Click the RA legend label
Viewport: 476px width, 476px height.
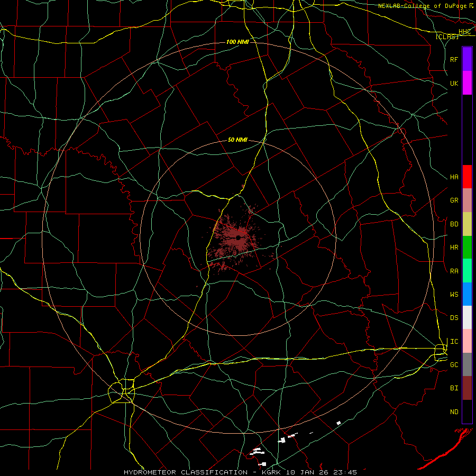pos(454,271)
